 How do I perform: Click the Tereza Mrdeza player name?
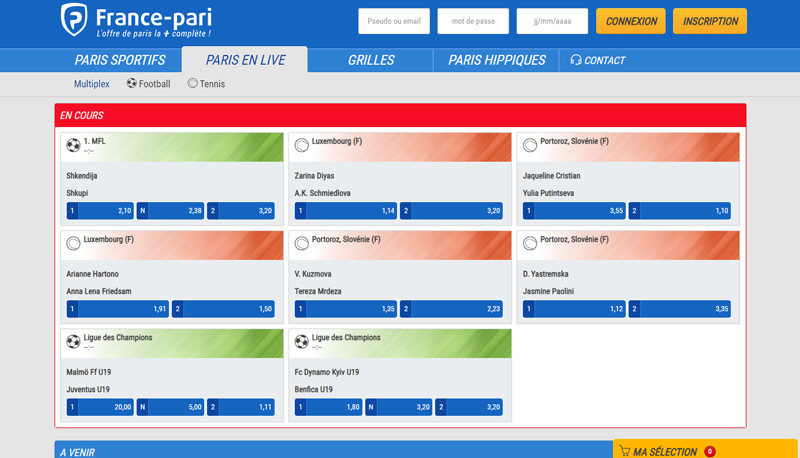coord(318,291)
